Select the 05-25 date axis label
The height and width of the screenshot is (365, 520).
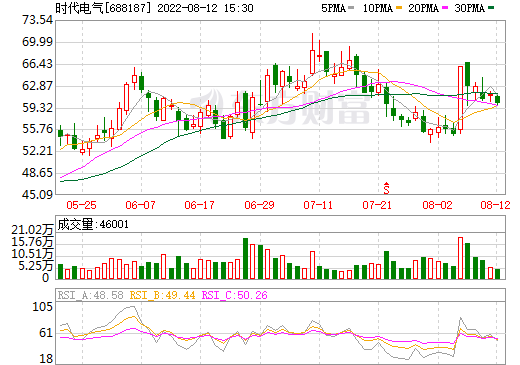point(81,205)
